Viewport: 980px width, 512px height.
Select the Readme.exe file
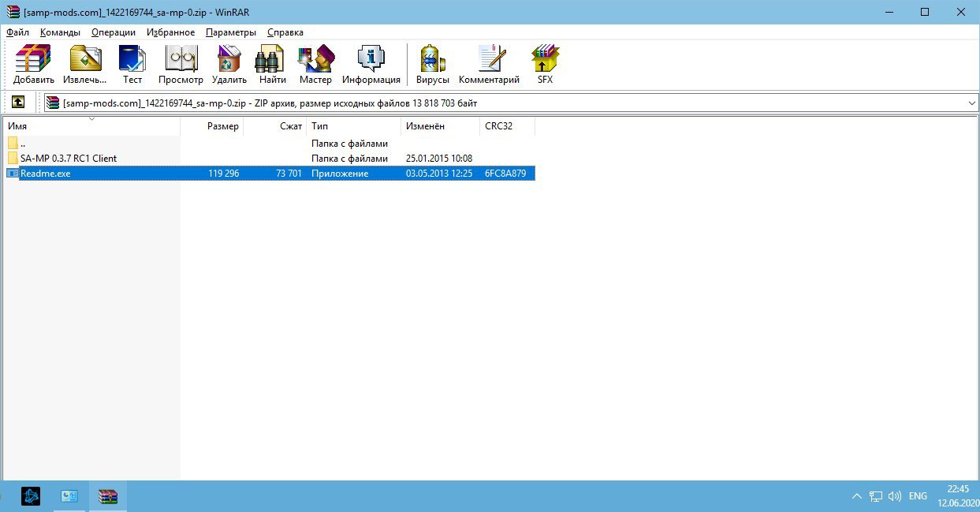click(x=270, y=173)
